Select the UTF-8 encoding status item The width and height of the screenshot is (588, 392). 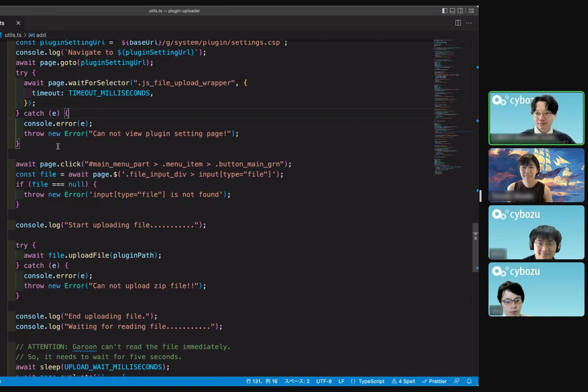324,381
